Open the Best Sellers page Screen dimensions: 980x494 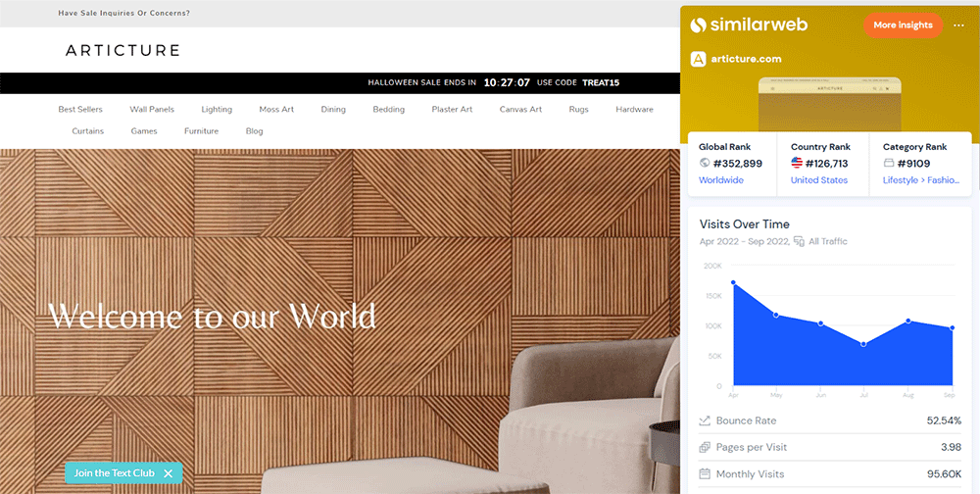tap(80, 110)
